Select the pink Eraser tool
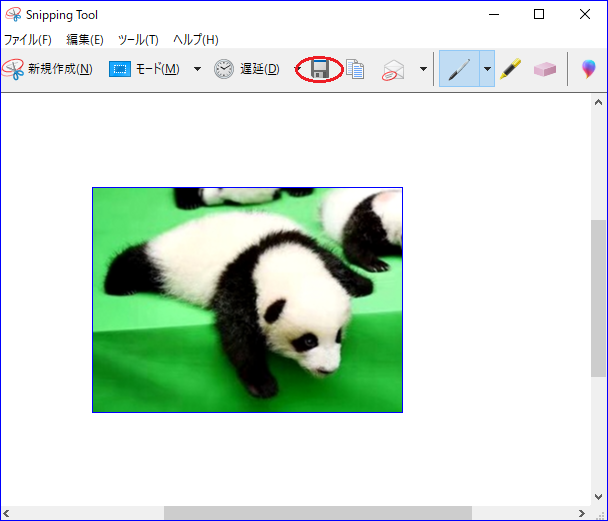This screenshot has height=521, width=608. pyautogui.click(x=545, y=69)
